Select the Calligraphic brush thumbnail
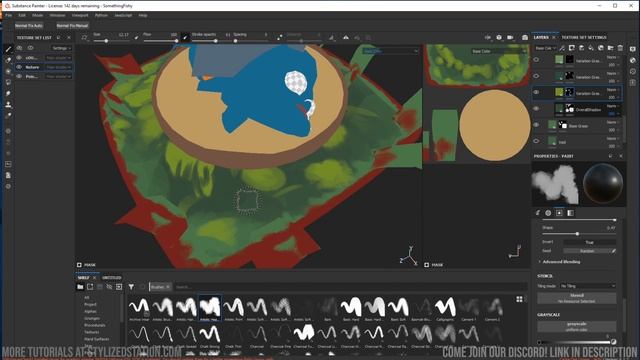The image size is (640, 360). [445, 309]
